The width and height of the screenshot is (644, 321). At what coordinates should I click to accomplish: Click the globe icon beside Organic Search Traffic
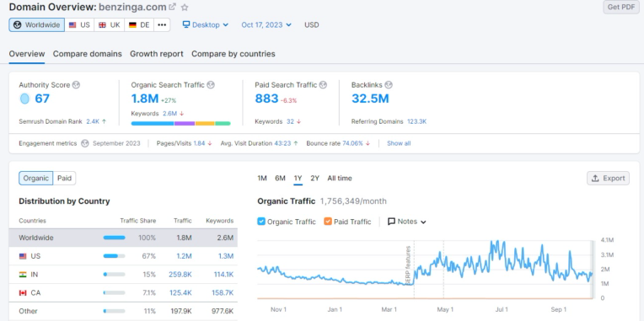pos(211,85)
